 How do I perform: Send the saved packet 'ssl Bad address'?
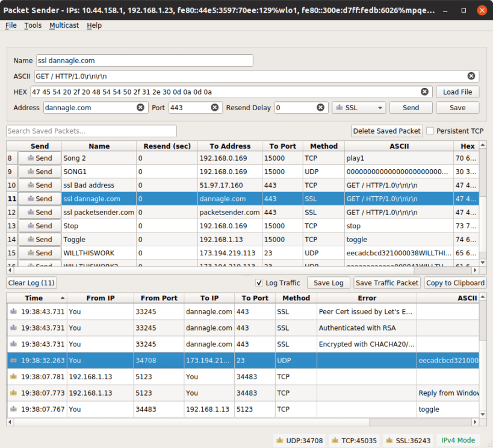point(40,185)
